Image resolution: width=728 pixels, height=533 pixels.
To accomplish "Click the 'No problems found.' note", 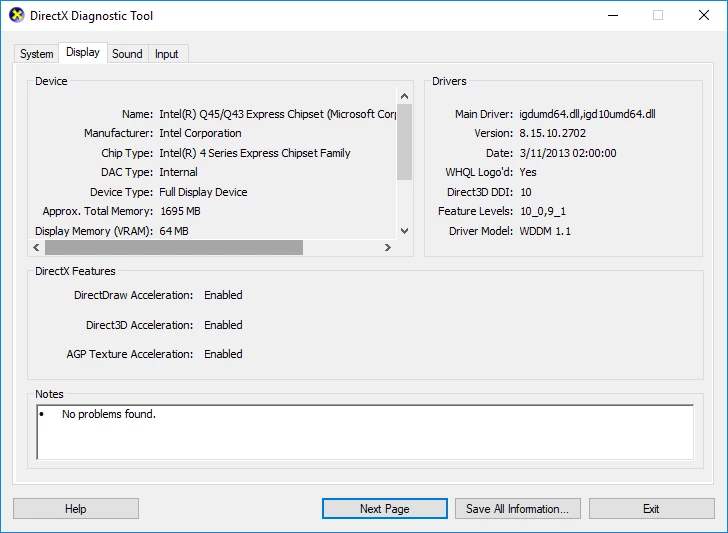I will (x=109, y=414).
